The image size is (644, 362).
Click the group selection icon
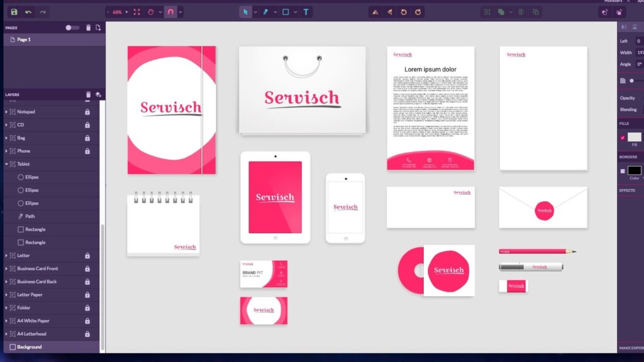pos(487,12)
